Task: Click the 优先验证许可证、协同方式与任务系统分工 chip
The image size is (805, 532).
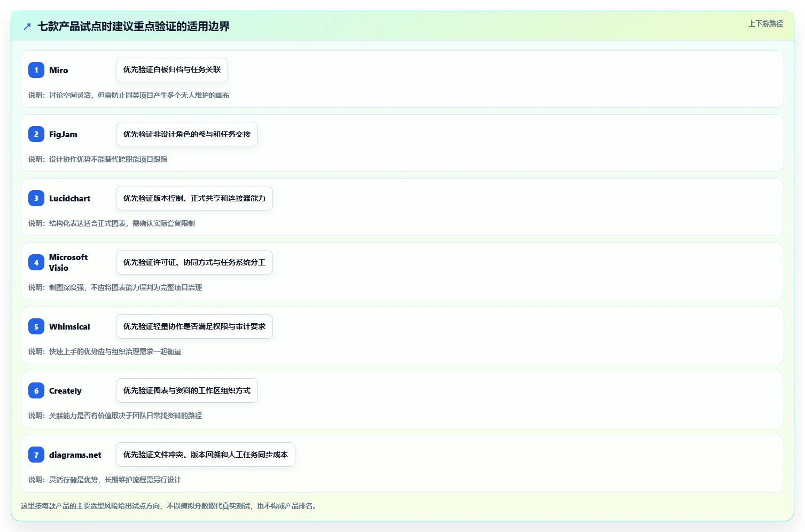Action: coord(194,262)
